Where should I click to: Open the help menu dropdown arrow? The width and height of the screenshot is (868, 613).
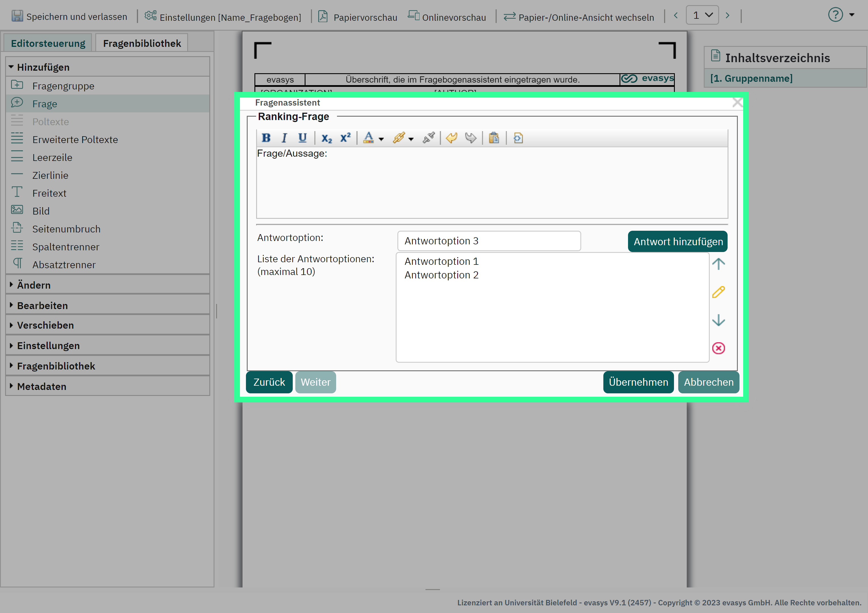(852, 15)
